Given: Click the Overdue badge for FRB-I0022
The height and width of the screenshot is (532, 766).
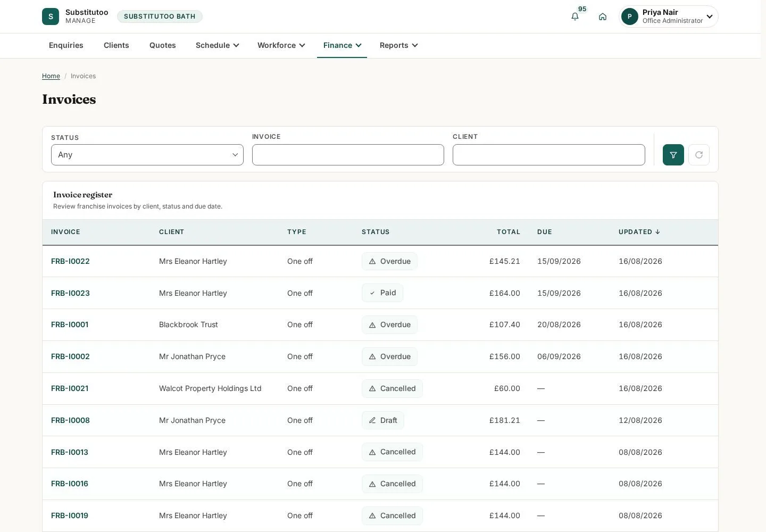Looking at the screenshot, I should [389, 261].
